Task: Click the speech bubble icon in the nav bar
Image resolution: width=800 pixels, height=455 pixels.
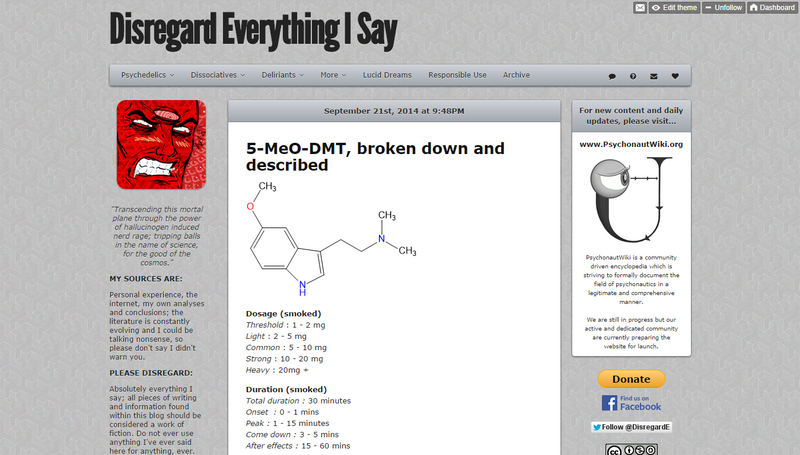Action: (612, 76)
